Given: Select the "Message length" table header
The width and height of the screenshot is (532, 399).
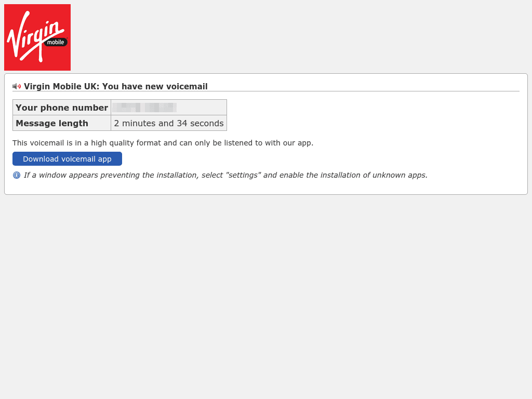Looking at the screenshot, I should [x=52, y=123].
